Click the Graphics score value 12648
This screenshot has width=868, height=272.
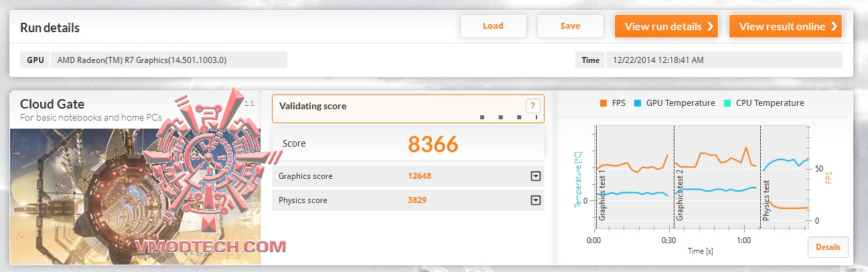420,176
